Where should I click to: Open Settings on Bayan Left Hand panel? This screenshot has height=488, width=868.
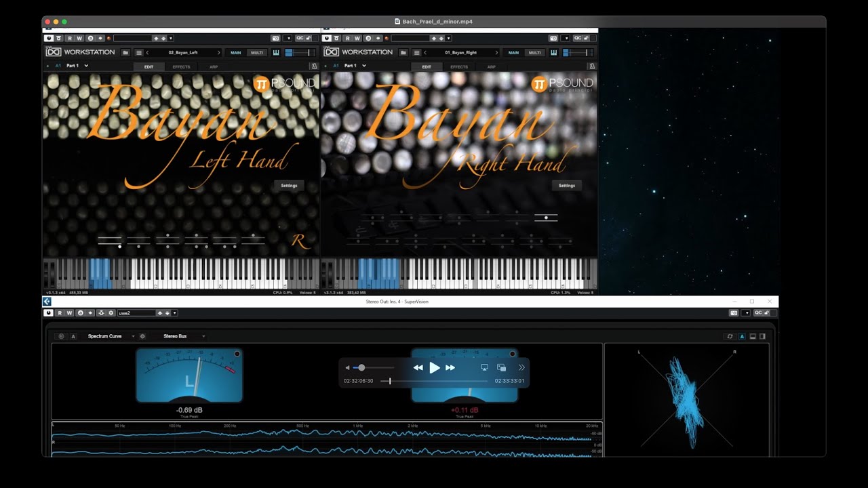[x=289, y=185]
